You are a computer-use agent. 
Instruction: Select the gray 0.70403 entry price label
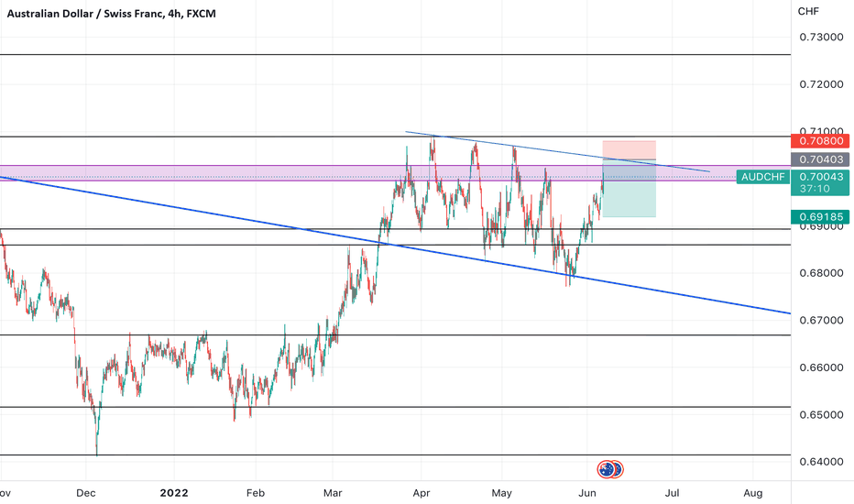pos(820,159)
